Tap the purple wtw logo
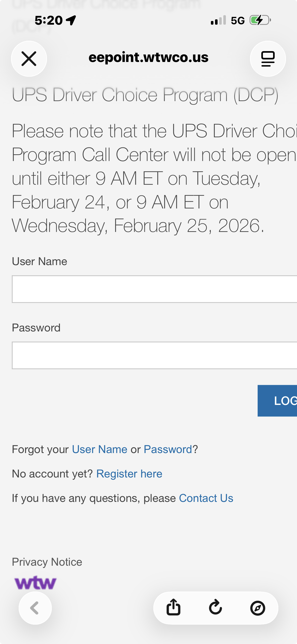The image size is (297, 644). coord(35,583)
